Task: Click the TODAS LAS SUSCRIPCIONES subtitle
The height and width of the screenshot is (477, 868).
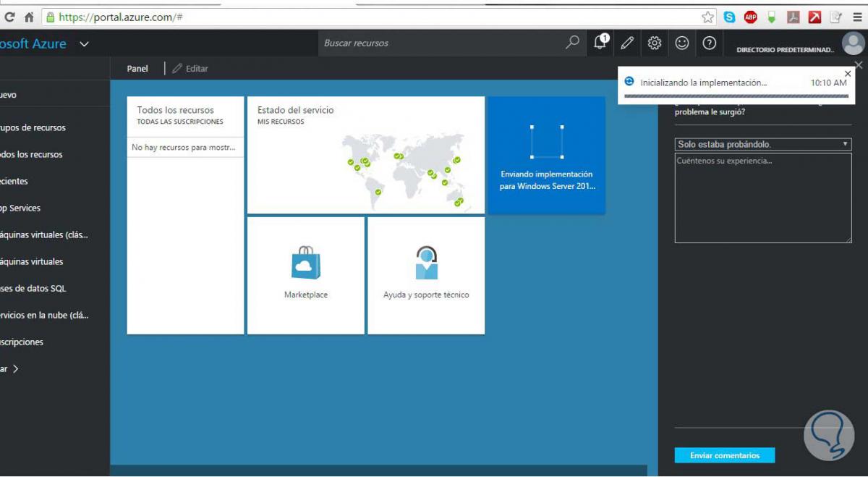Action: pos(180,122)
